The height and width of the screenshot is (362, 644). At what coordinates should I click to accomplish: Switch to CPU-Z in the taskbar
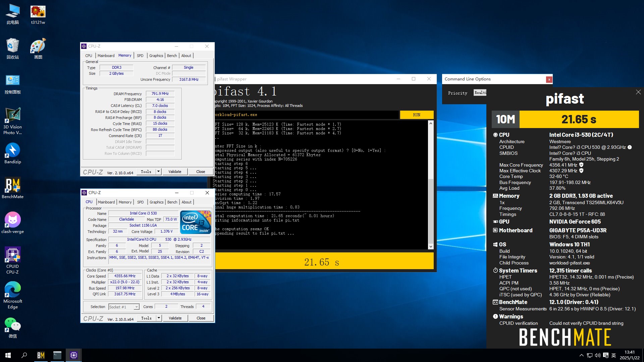point(73,355)
